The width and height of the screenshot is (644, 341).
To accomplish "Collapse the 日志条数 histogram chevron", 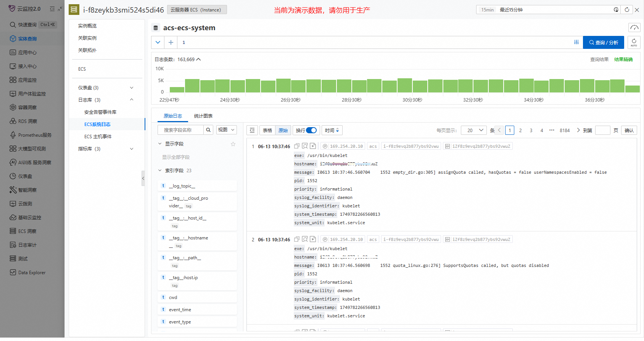I will click(x=198, y=60).
